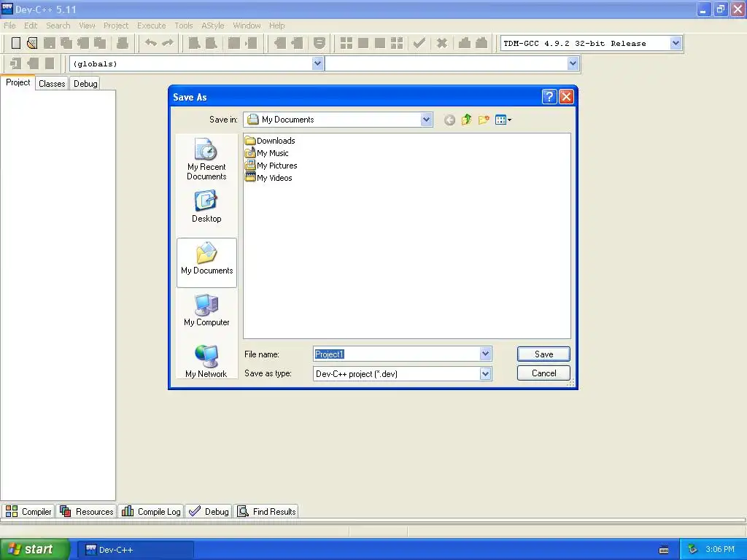Viewport: 747px width, 560px height.
Task: Open the Search menu
Action: point(58,26)
